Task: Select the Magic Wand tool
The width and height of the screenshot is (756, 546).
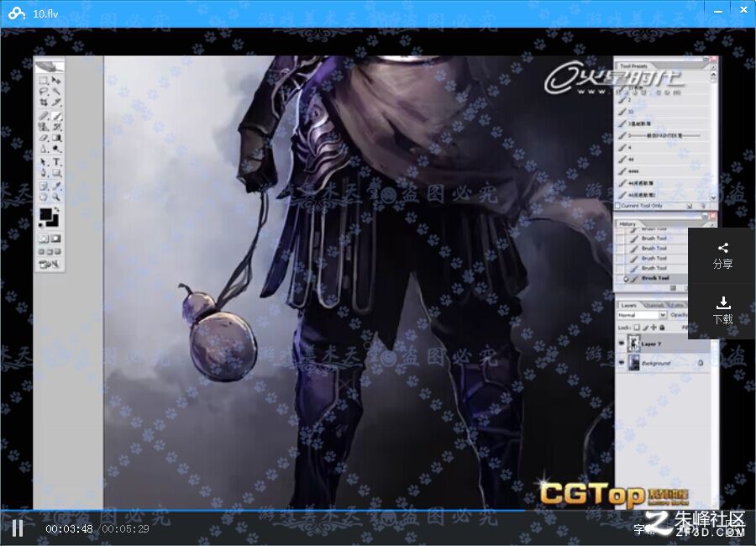Action: pos(56,92)
